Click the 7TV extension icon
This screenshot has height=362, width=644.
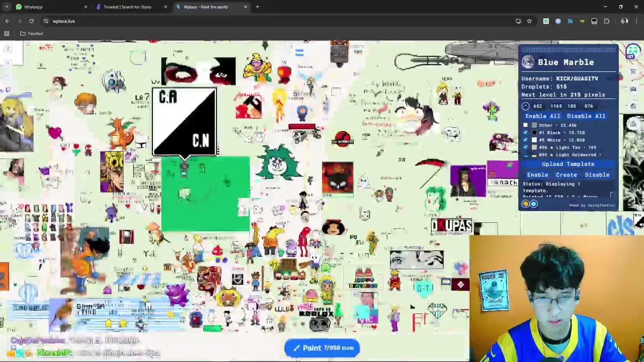pyautogui.click(x=570, y=21)
